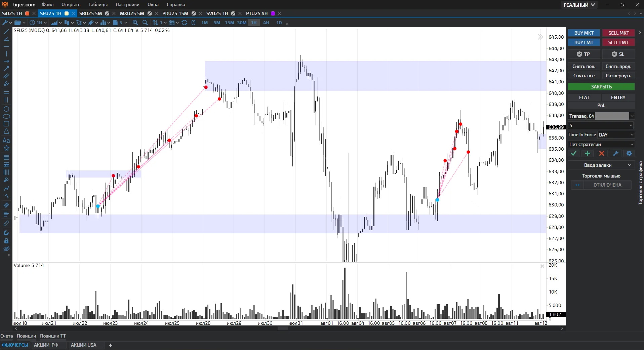Image resolution: width=644 pixels, height=350 pixels.
Task: Select the trend line drawing tool
Action: (6, 32)
